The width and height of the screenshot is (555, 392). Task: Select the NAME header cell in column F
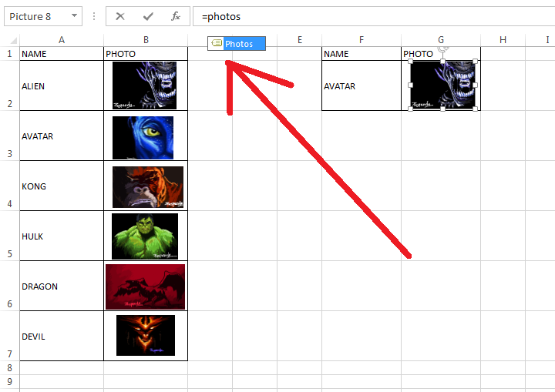[x=362, y=54]
